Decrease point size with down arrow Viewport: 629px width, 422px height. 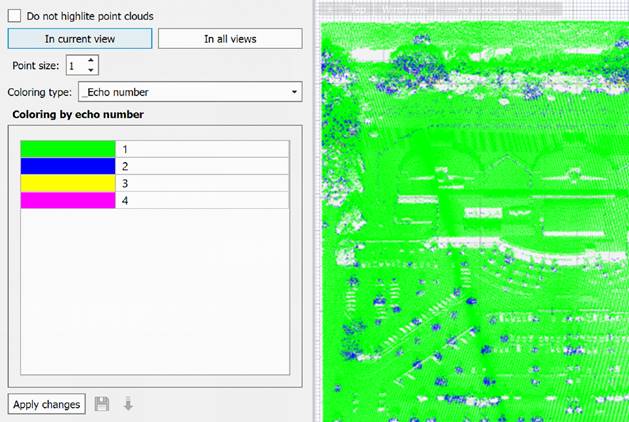click(91, 70)
